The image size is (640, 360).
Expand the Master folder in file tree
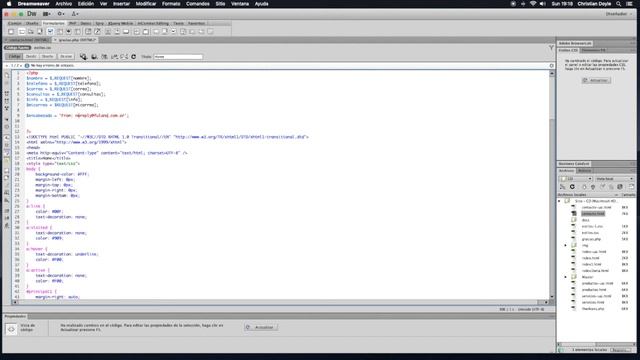(566, 277)
